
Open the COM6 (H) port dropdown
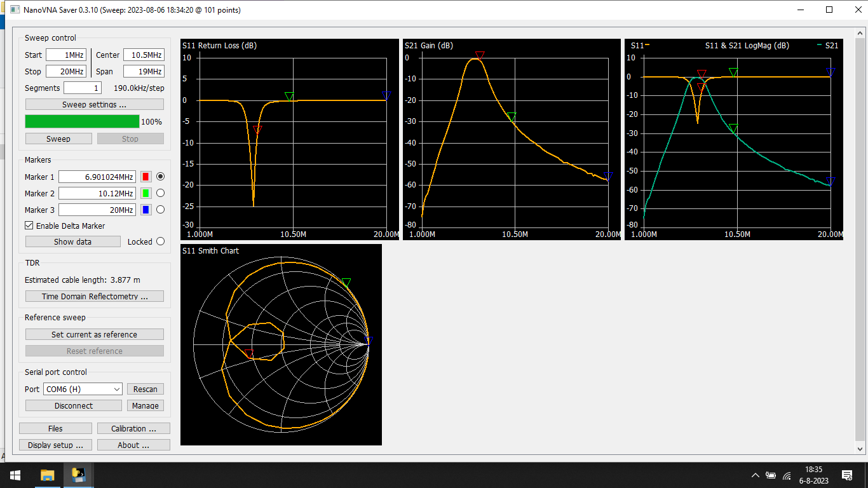(x=83, y=389)
